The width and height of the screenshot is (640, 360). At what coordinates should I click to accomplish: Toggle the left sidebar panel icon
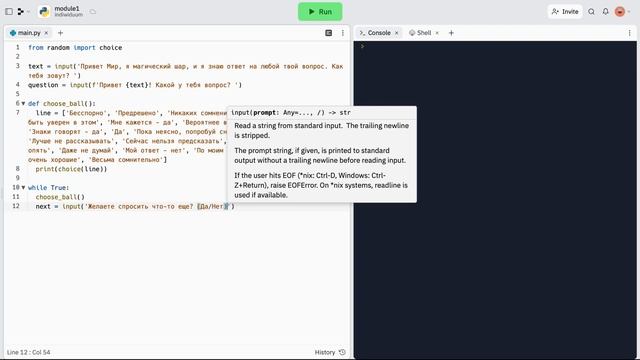point(9,12)
